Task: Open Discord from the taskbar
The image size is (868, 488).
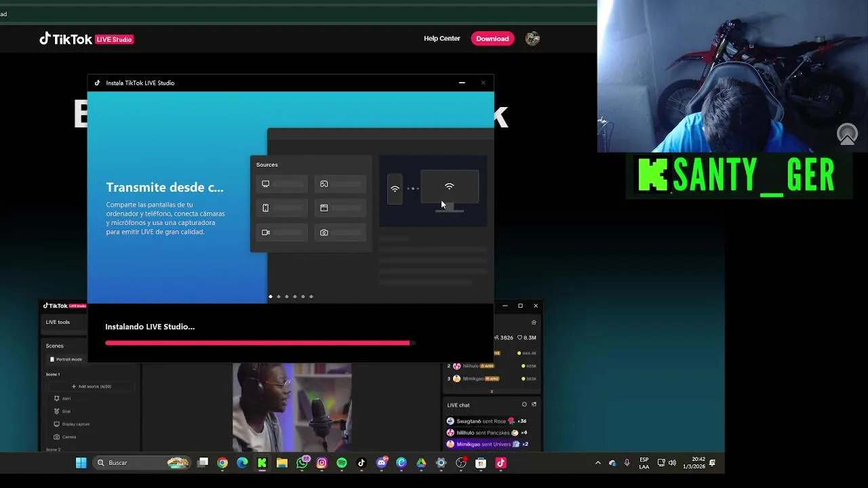Action: (x=382, y=463)
